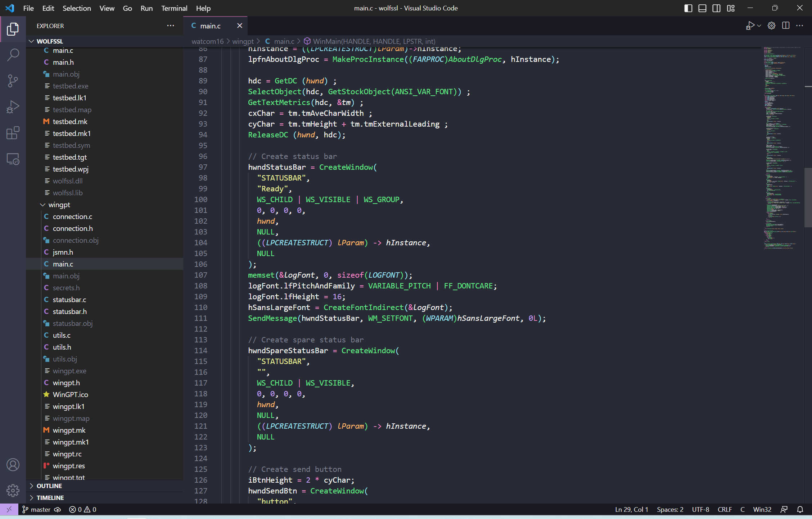Open the Source Control view
Image resolution: width=812 pixels, height=519 pixels.
pos(13,81)
